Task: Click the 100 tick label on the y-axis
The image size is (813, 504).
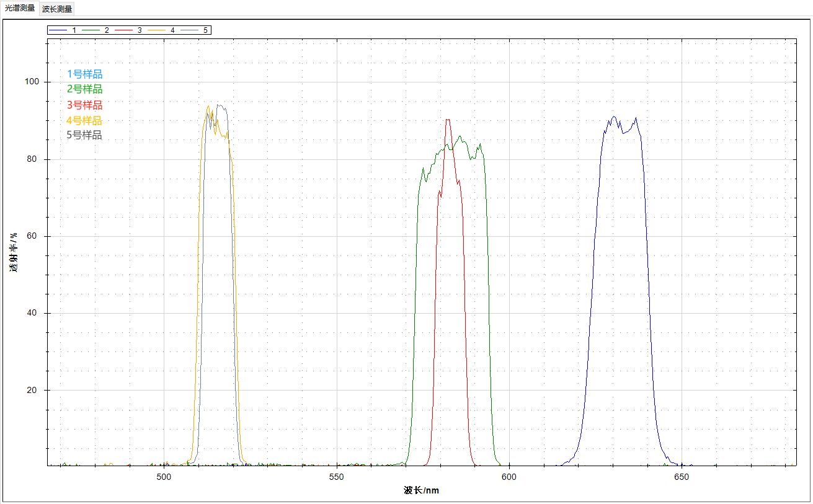Action: pos(32,82)
